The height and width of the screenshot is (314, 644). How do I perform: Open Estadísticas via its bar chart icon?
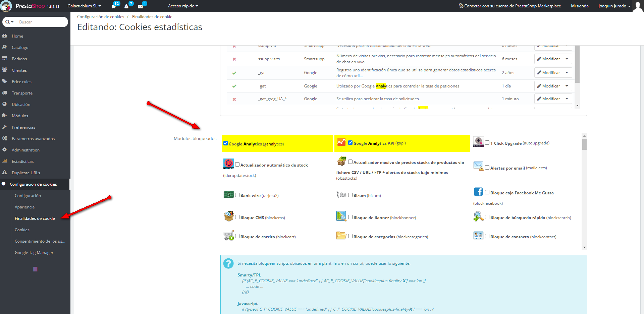pyautogui.click(x=5, y=161)
